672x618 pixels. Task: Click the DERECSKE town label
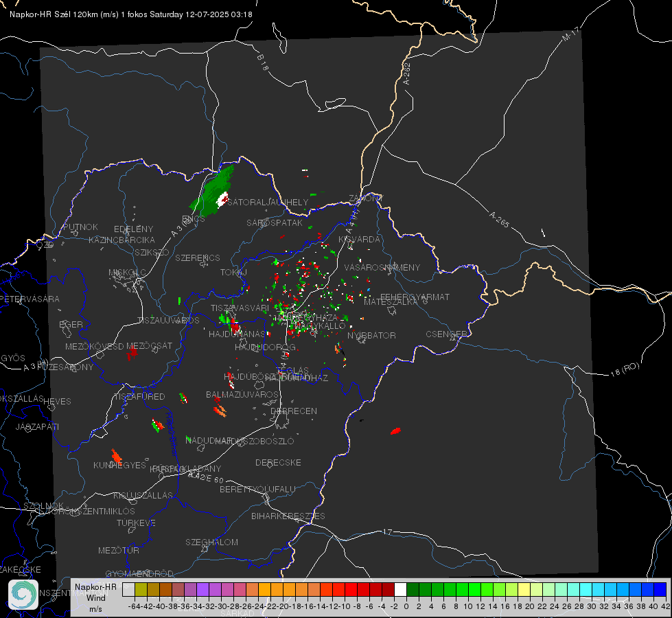point(278,462)
